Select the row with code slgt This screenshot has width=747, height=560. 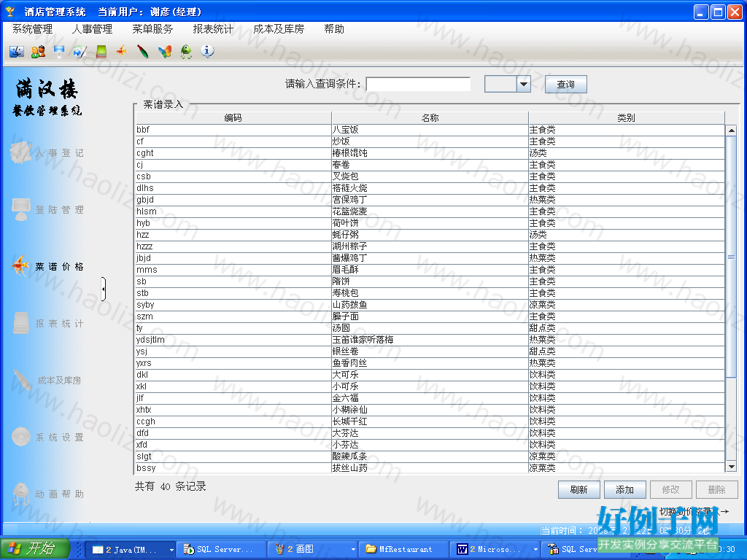430,456
